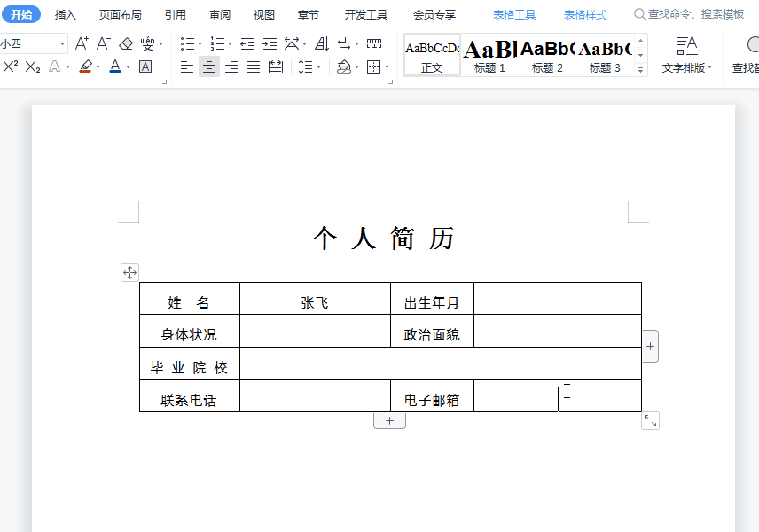Expand shading color dropdown arrow
Screen dimensions: 759x532
[x=356, y=66]
